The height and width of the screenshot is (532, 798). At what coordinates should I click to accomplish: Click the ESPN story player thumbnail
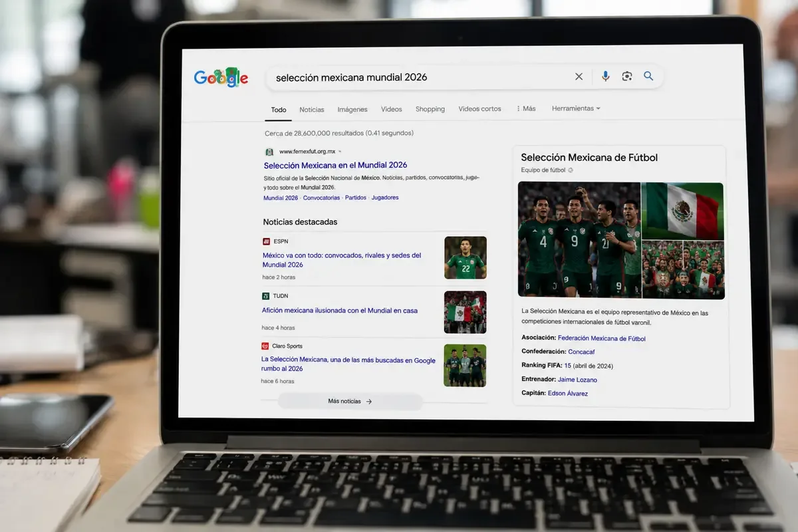pyautogui.click(x=465, y=257)
